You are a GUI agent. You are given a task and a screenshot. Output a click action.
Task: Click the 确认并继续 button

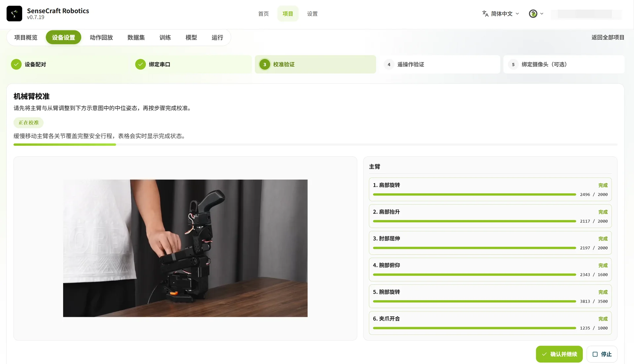(559, 354)
